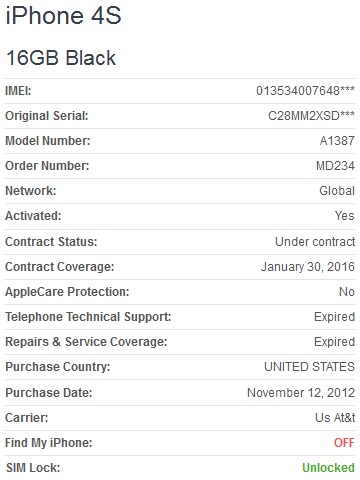Select the 16GB Black subtitle text
The width and height of the screenshot is (360, 480).
[x=61, y=58]
